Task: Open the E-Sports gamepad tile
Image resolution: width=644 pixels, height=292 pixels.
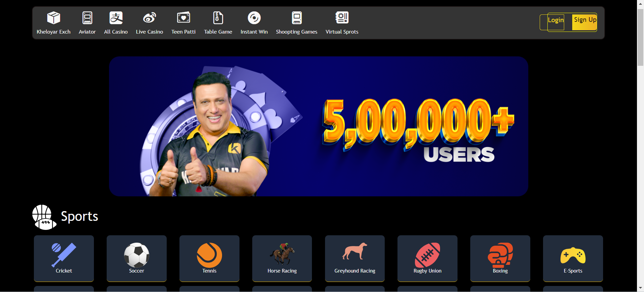Action: (x=573, y=258)
